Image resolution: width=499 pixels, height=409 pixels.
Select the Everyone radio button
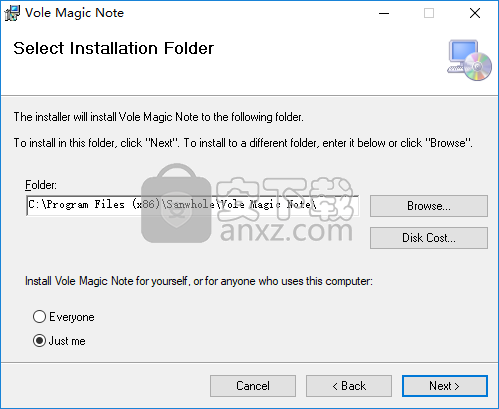pyautogui.click(x=39, y=317)
